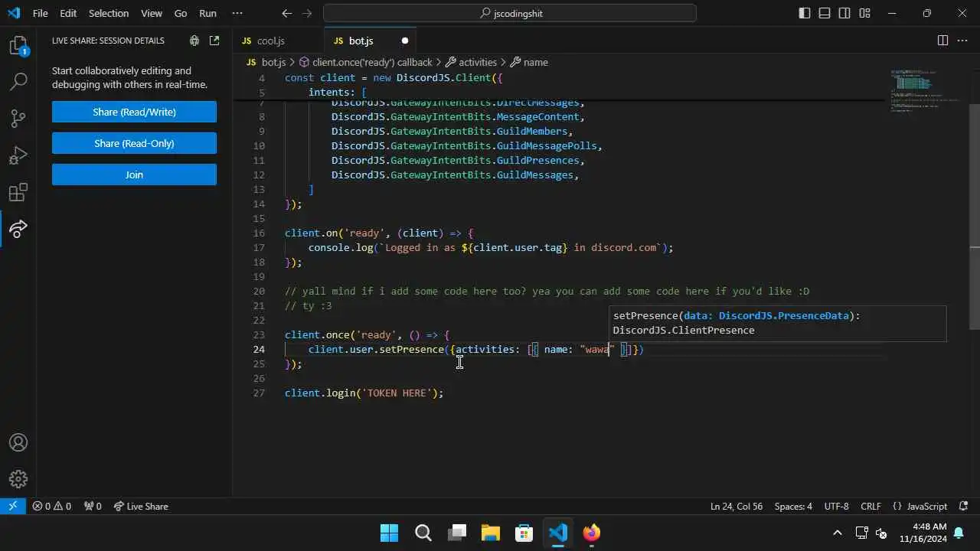Open the File menu
Image resolution: width=980 pixels, height=551 pixels.
40,13
